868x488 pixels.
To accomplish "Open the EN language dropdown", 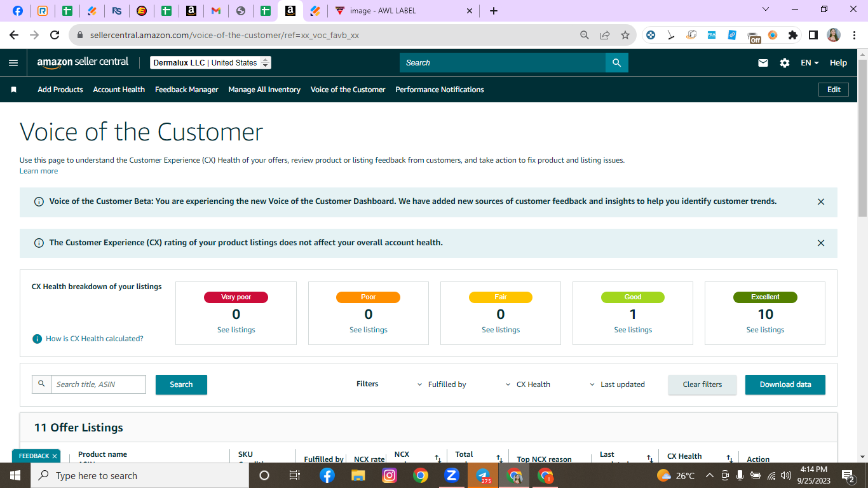I will coord(810,63).
